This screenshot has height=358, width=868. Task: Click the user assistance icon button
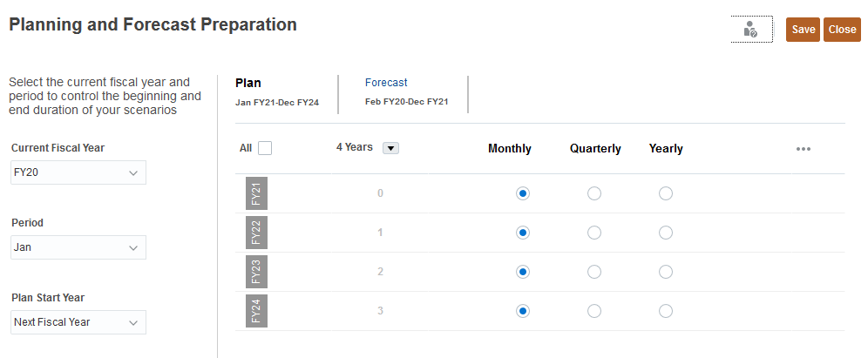[x=751, y=30]
